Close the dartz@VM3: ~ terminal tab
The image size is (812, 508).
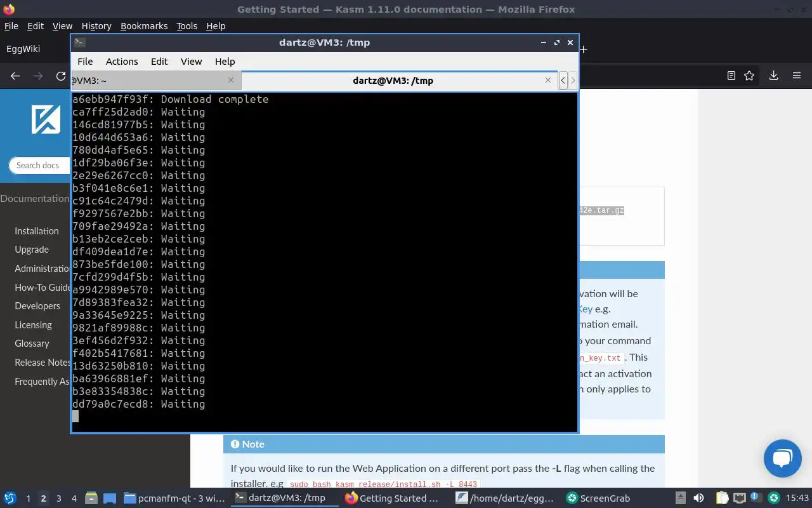pos(231,80)
